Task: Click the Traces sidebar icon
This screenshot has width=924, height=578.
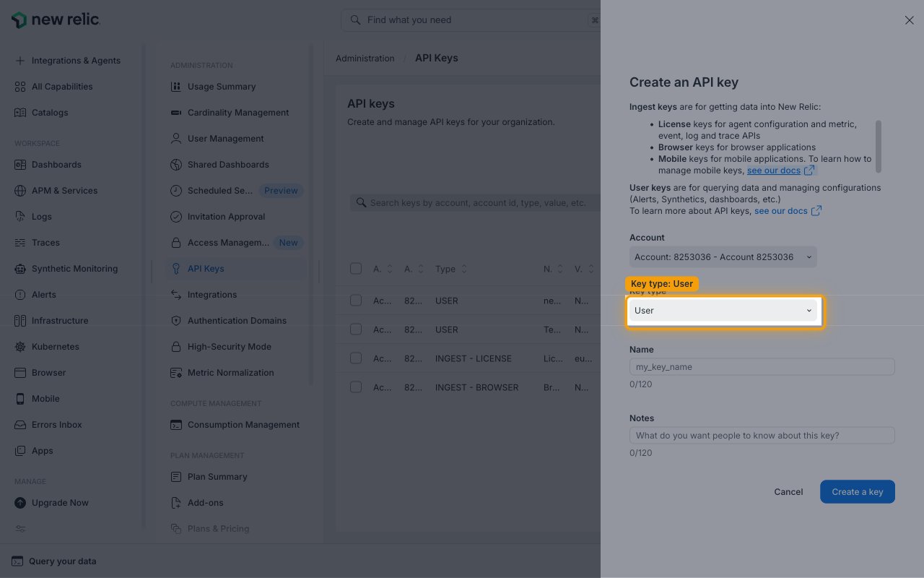Action: [x=20, y=243]
